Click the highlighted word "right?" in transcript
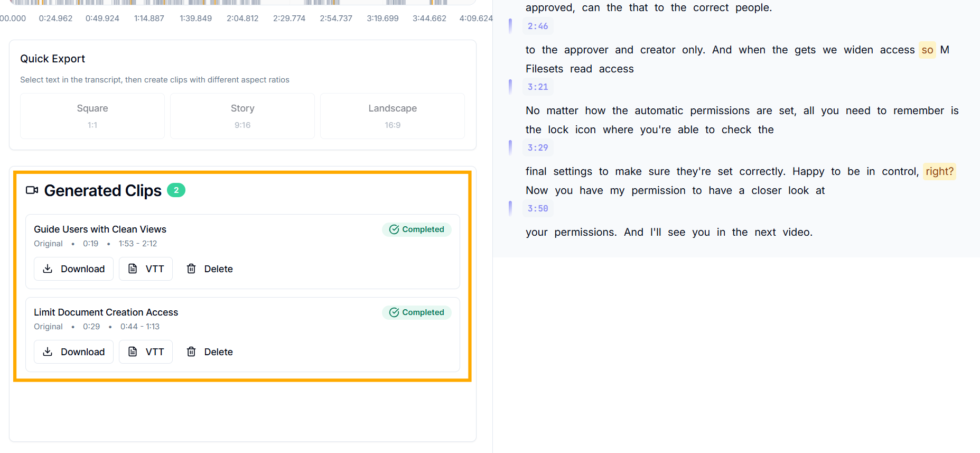This screenshot has height=453, width=980. click(939, 172)
